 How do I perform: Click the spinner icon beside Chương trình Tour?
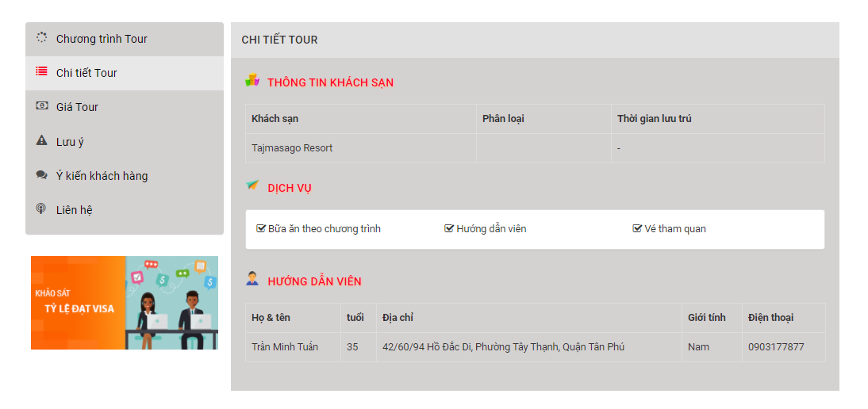(41, 37)
